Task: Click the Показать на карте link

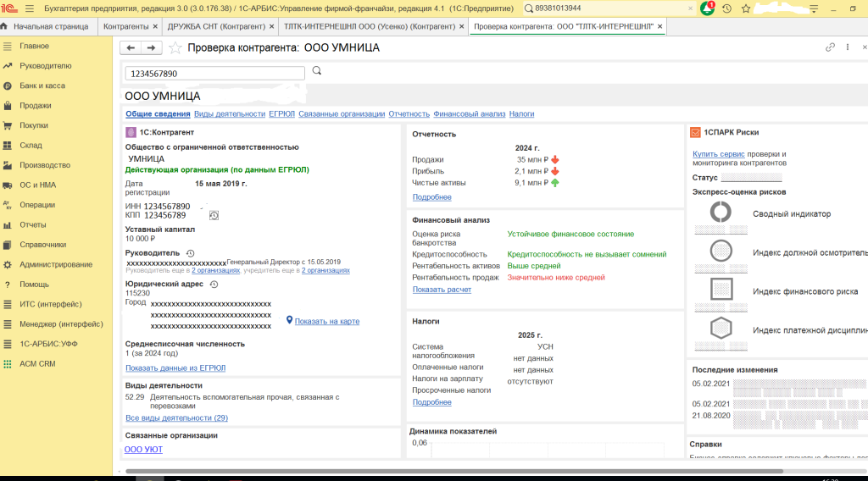Action: point(326,321)
